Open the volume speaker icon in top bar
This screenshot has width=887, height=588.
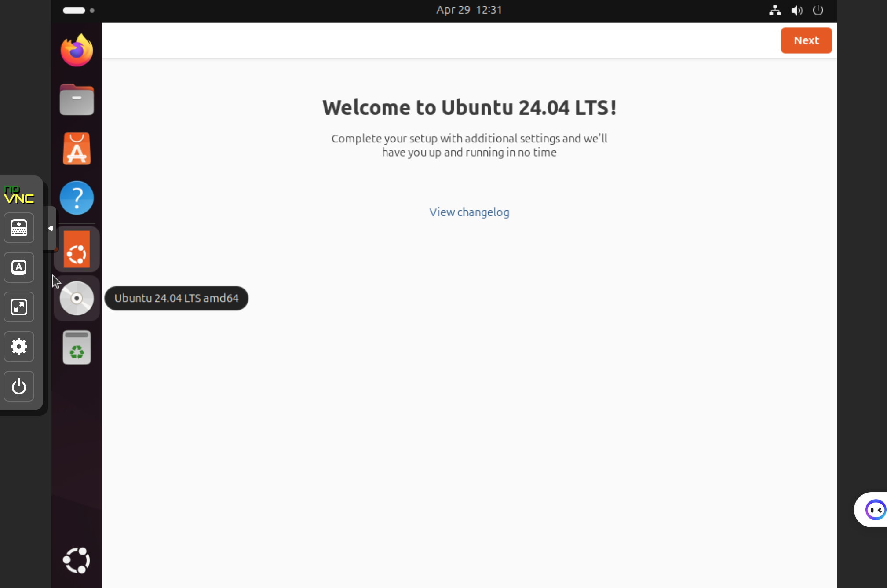click(x=796, y=10)
